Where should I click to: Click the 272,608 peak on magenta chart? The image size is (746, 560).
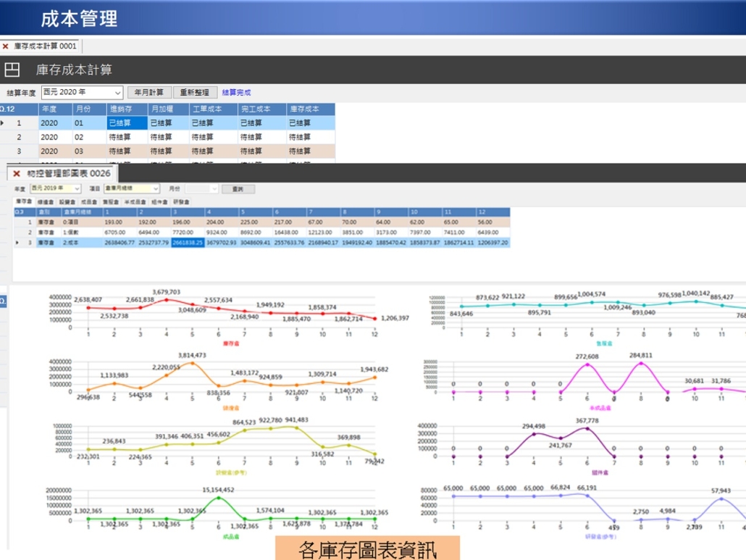(x=587, y=364)
